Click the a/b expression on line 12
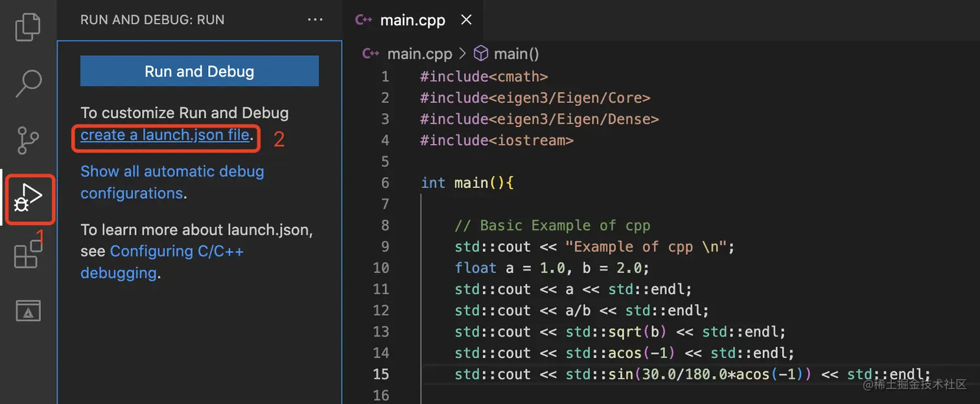This screenshot has width=980, height=404. (x=578, y=311)
